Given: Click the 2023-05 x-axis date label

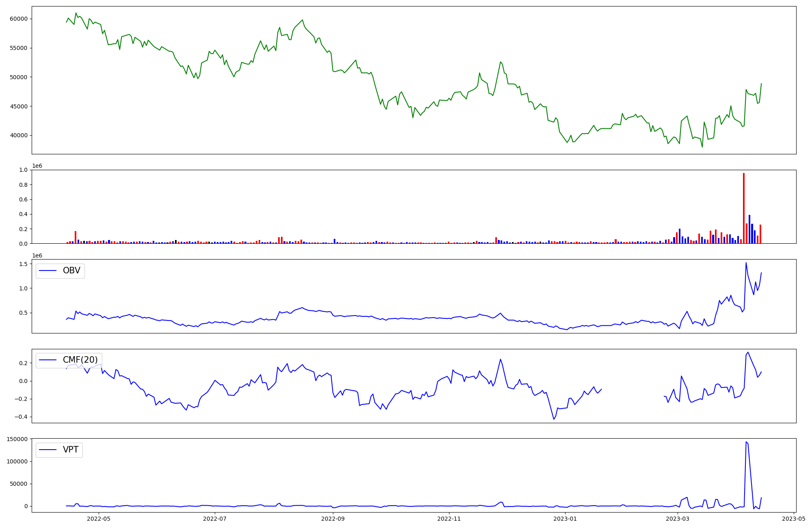Looking at the screenshot, I should [x=794, y=518].
